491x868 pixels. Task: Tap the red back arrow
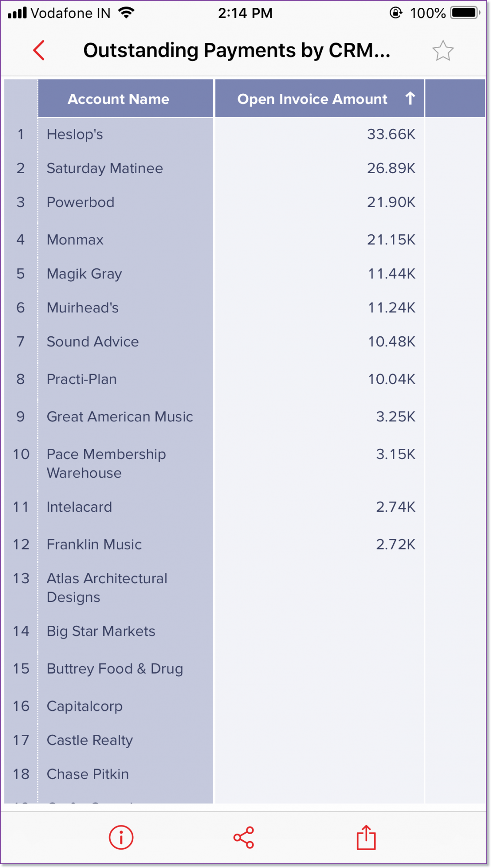pos(39,50)
